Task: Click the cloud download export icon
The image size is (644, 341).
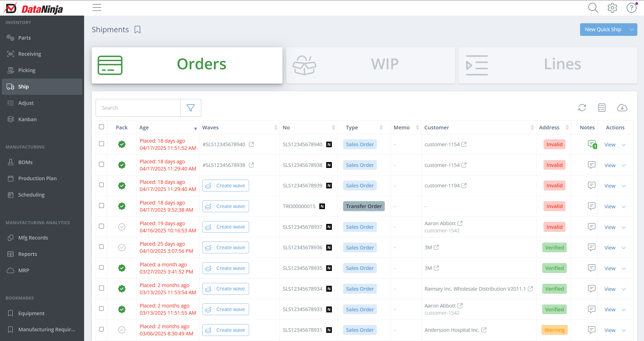Action: (x=622, y=108)
